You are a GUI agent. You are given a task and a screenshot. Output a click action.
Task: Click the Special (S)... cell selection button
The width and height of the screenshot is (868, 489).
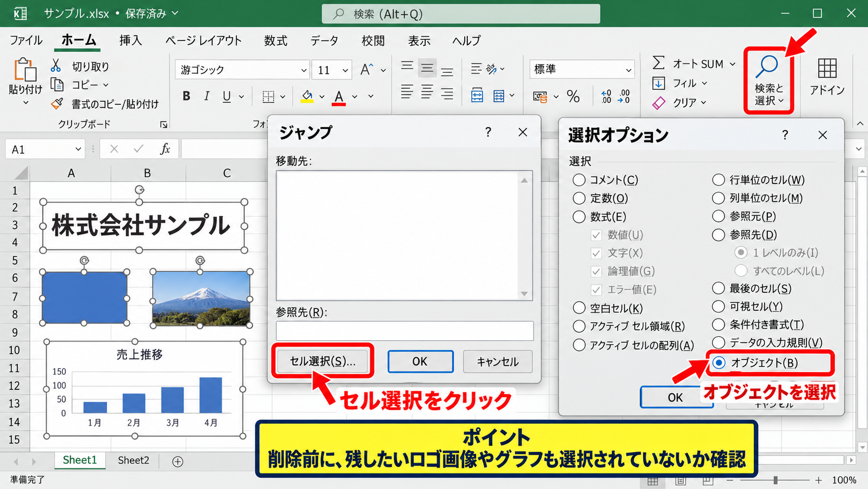point(322,361)
